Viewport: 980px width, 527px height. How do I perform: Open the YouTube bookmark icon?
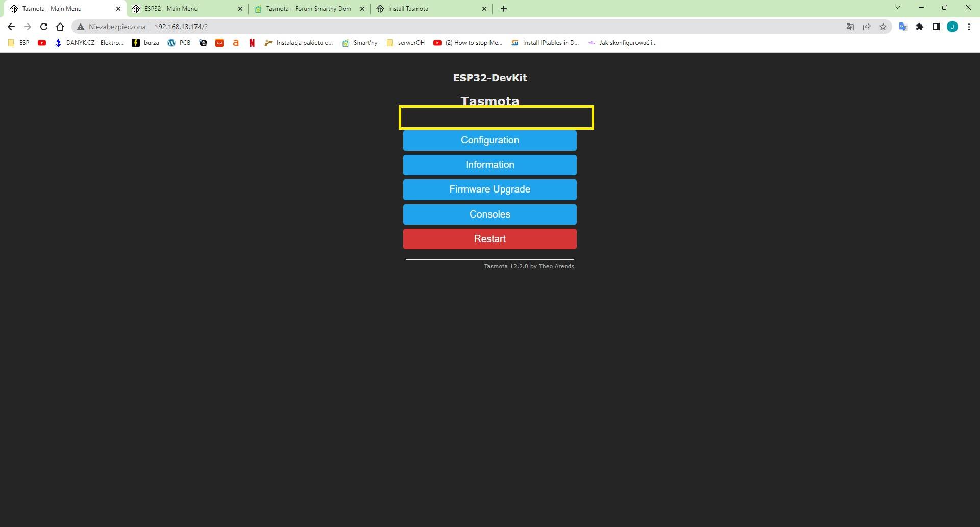[x=42, y=43]
